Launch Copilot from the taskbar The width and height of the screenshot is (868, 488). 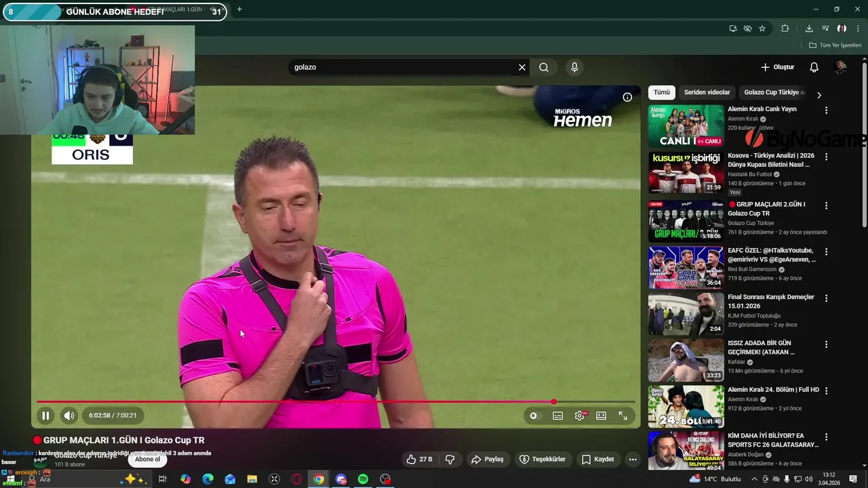[185, 479]
